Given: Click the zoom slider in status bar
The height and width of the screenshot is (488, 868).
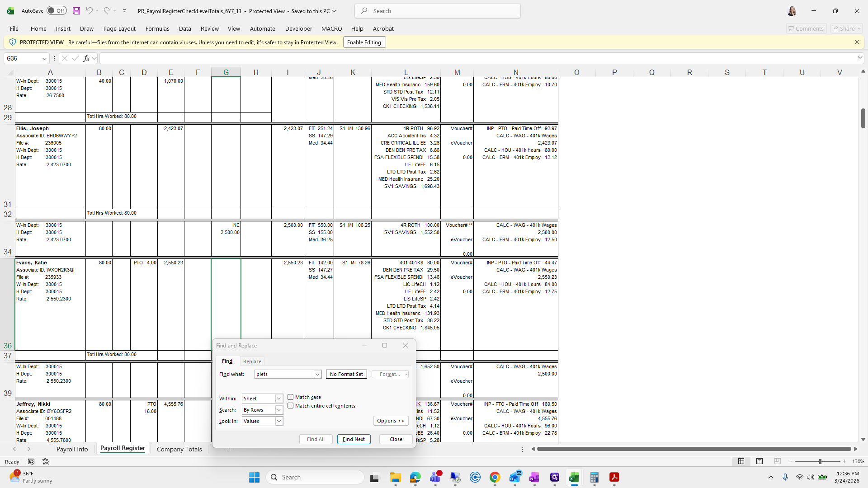Looking at the screenshot, I should tap(820, 461).
